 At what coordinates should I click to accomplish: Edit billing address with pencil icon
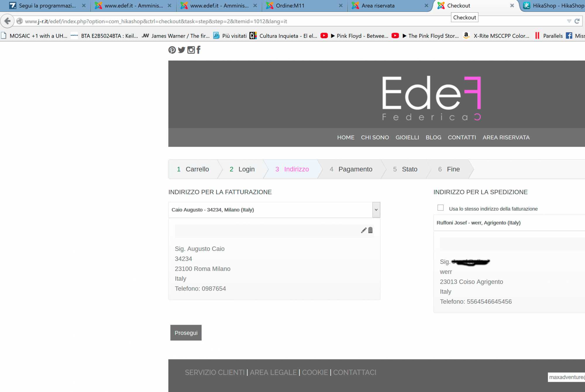tap(364, 230)
